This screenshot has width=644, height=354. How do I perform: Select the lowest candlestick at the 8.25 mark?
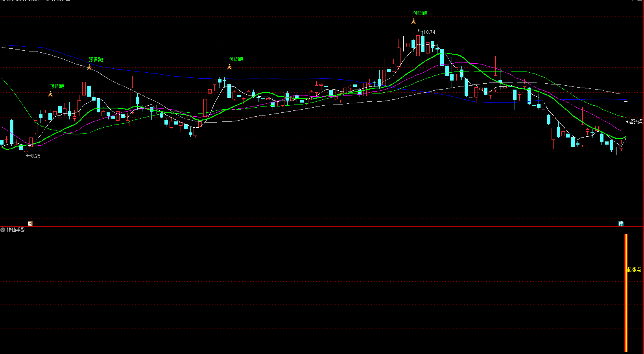tap(26, 151)
